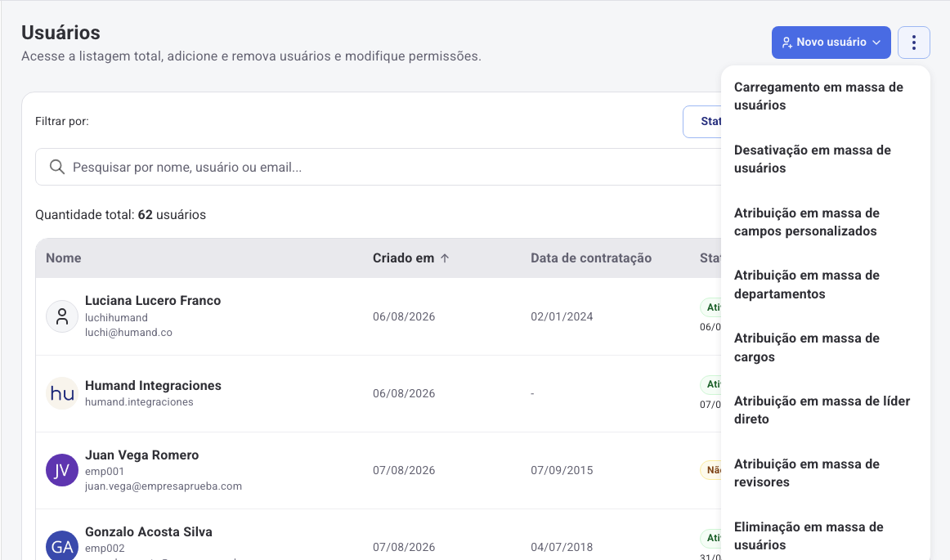This screenshot has height=560, width=950.
Task: Sort by the Nome column header
Action: coord(64,258)
